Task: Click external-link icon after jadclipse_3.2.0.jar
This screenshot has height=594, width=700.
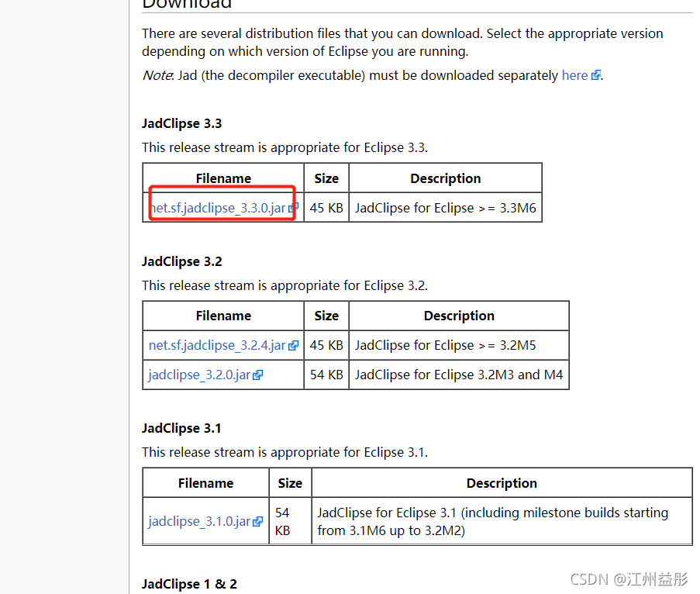Action: tap(257, 375)
